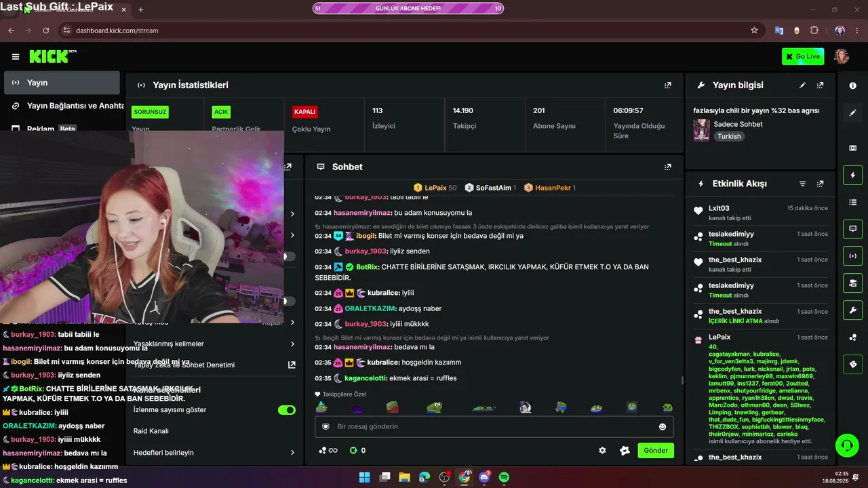
Task: Open the green support headset bubble
Action: pyautogui.click(x=846, y=446)
